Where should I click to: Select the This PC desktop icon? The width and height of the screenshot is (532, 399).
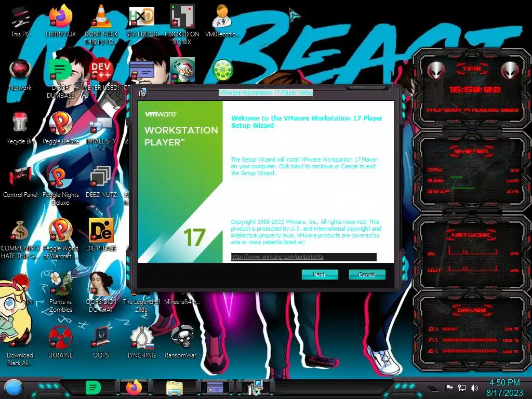[20, 21]
